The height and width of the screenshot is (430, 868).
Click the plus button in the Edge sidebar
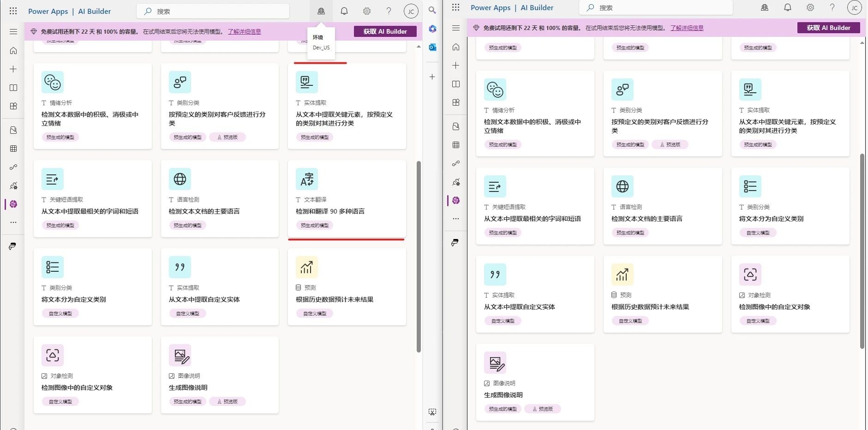pyautogui.click(x=432, y=77)
